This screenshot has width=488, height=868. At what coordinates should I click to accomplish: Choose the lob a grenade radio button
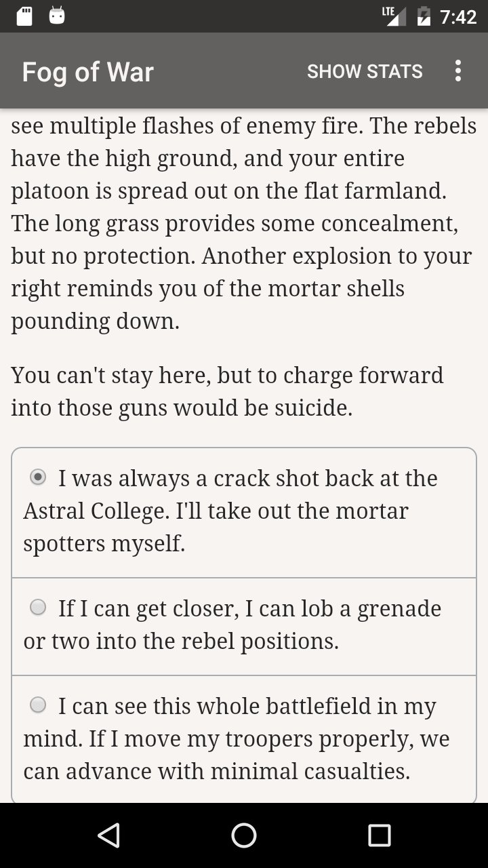39,608
